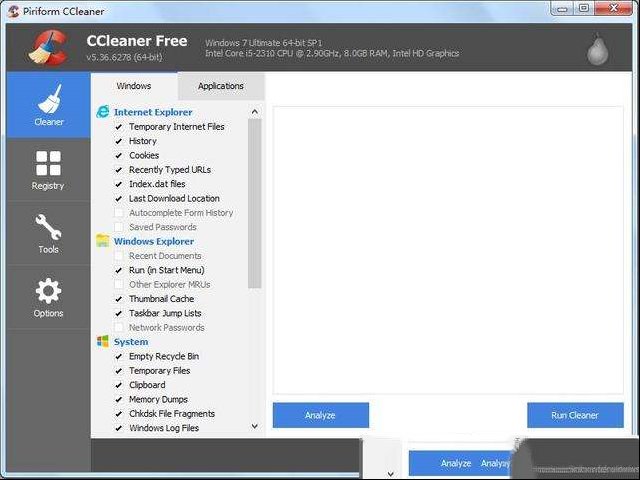The height and width of the screenshot is (480, 640).
Task: Click the CCleaner logo in header
Action: click(x=49, y=47)
